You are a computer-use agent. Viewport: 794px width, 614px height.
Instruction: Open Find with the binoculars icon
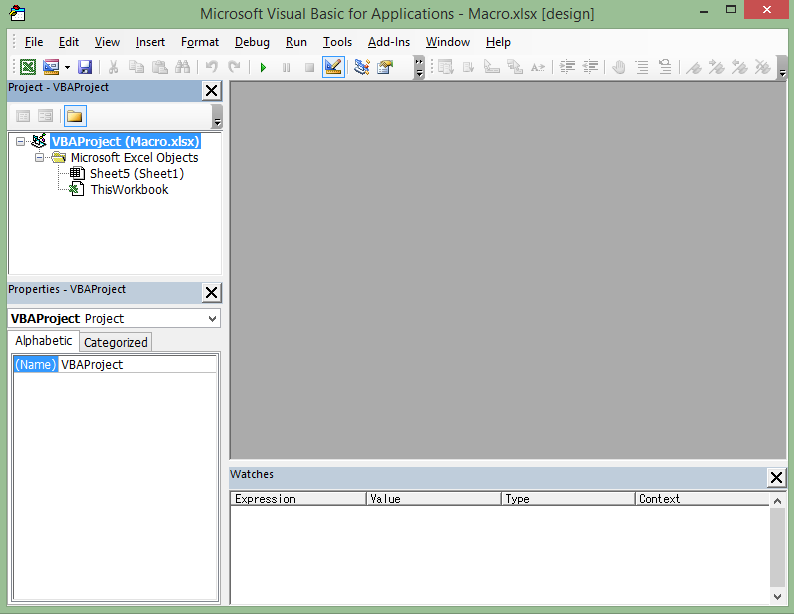coord(183,67)
